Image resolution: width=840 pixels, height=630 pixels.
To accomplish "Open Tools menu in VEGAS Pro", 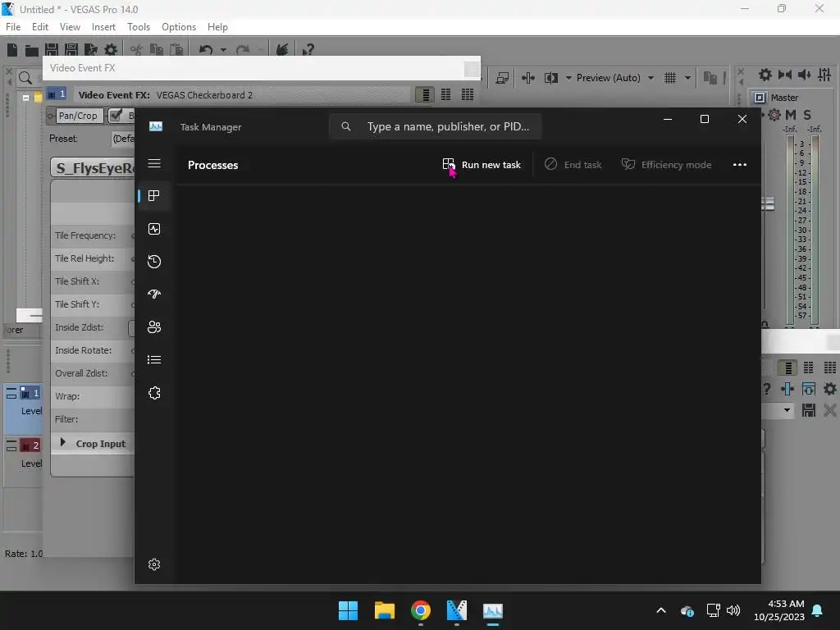I will click(x=139, y=27).
